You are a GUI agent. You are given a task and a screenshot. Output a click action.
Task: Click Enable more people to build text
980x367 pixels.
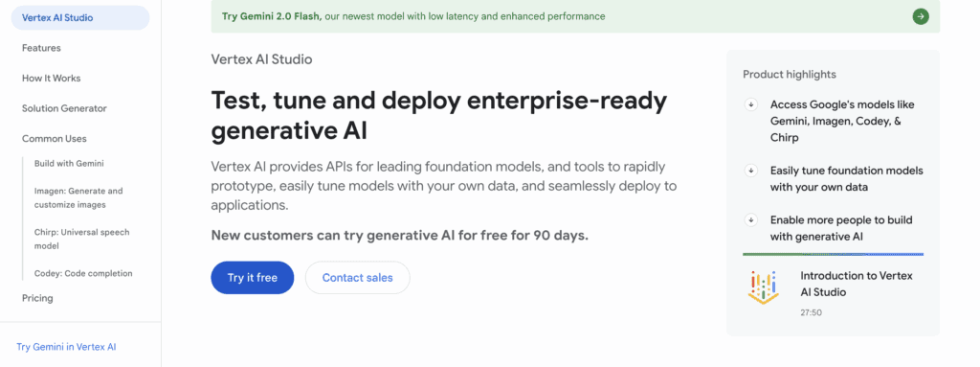point(841,228)
